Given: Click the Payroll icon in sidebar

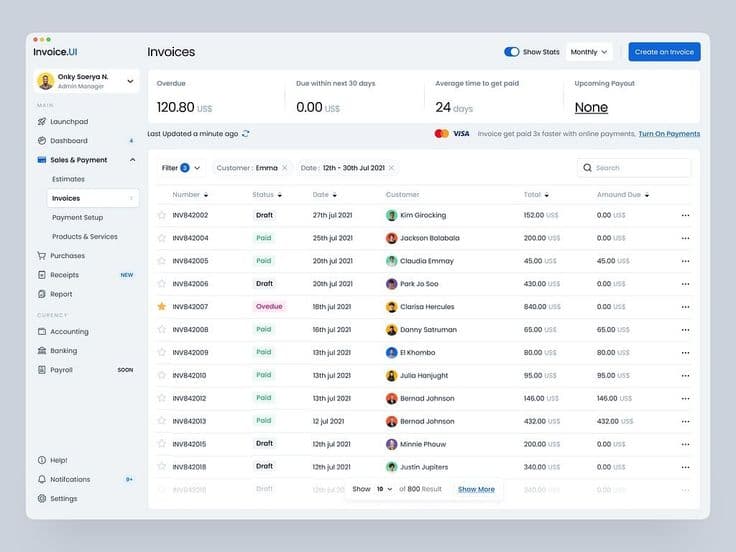Looking at the screenshot, I should [x=42, y=370].
